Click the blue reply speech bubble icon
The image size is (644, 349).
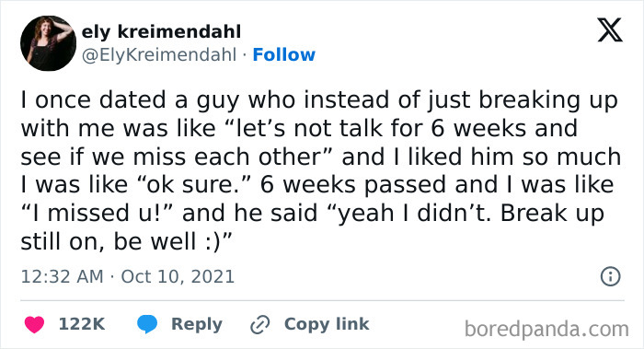(x=147, y=324)
